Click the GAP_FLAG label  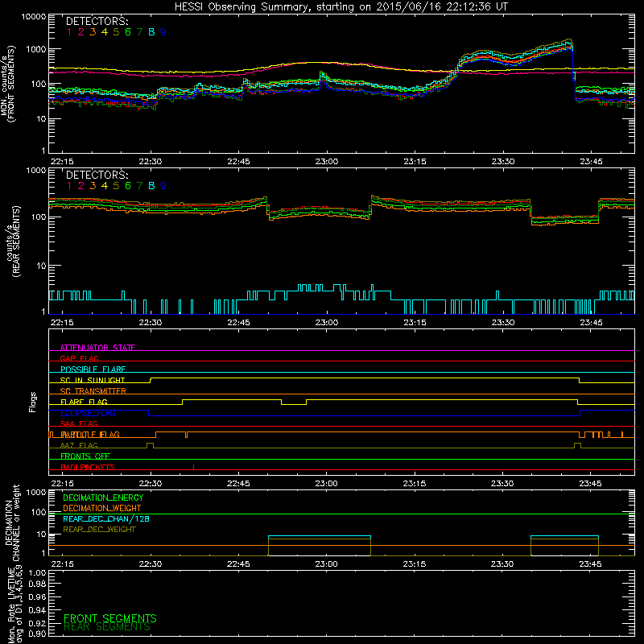[79, 358]
